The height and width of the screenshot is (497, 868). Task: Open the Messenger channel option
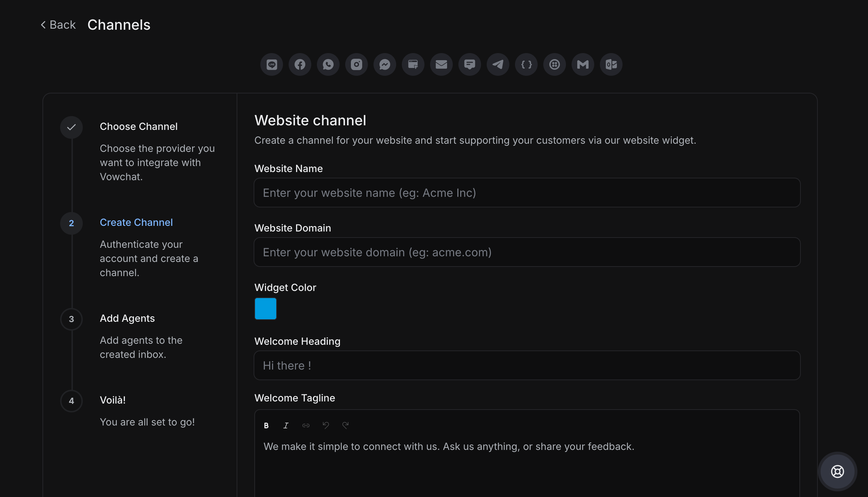(x=385, y=64)
